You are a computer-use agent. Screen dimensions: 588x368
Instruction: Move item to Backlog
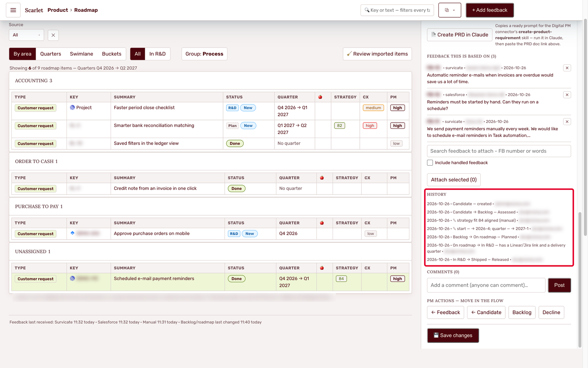(522, 312)
